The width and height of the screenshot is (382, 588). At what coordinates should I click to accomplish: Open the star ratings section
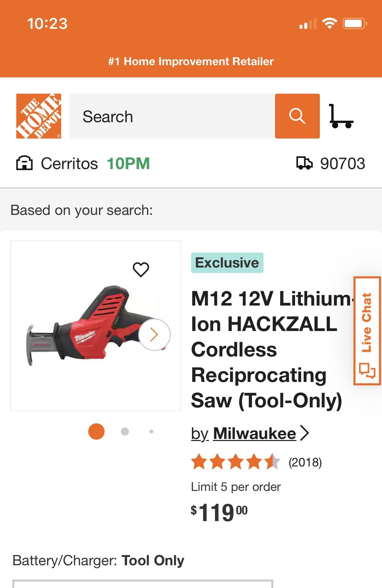(x=235, y=462)
